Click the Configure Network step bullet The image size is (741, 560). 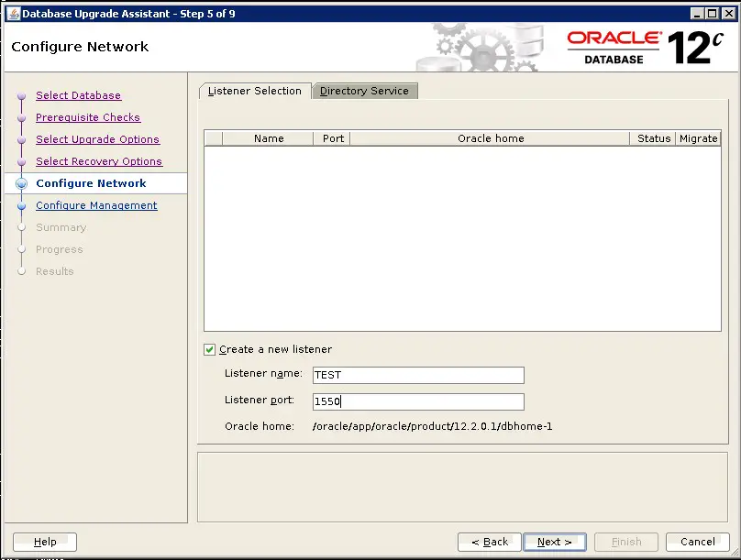point(21,183)
